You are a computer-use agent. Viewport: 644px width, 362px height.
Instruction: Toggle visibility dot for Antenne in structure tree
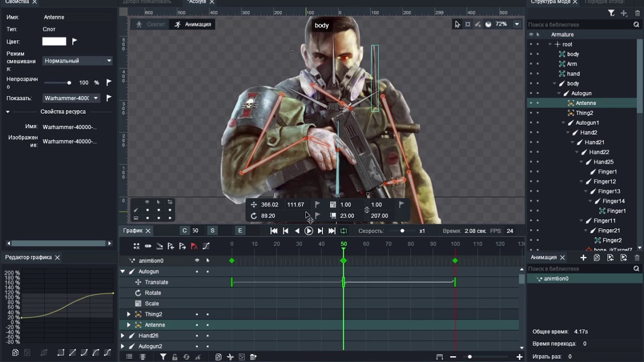click(531, 103)
